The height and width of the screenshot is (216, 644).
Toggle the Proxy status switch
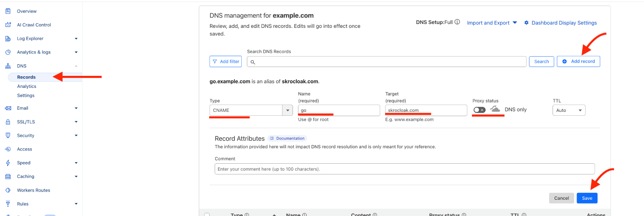pyautogui.click(x=480, y=110)
